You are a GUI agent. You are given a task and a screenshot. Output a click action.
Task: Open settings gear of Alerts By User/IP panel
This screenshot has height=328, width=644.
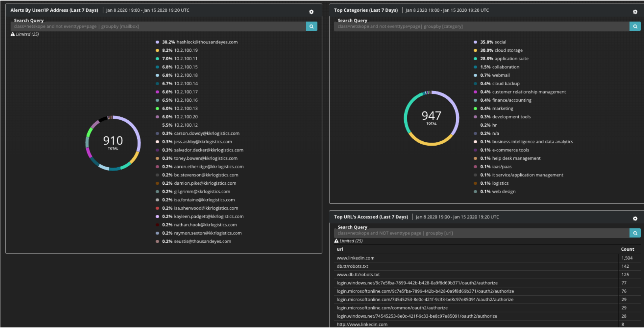[x=311, y=12]
